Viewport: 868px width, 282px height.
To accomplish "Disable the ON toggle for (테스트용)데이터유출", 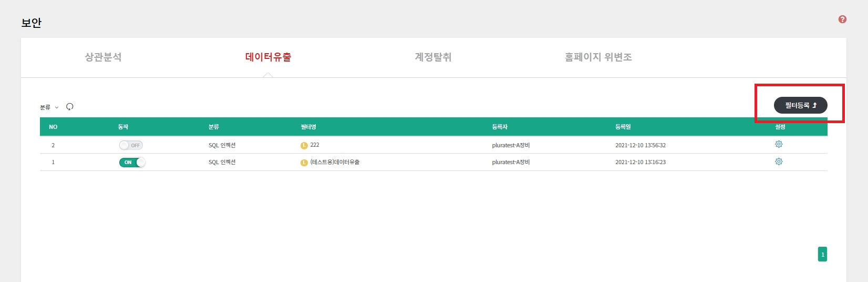I will tap(132, 163).
